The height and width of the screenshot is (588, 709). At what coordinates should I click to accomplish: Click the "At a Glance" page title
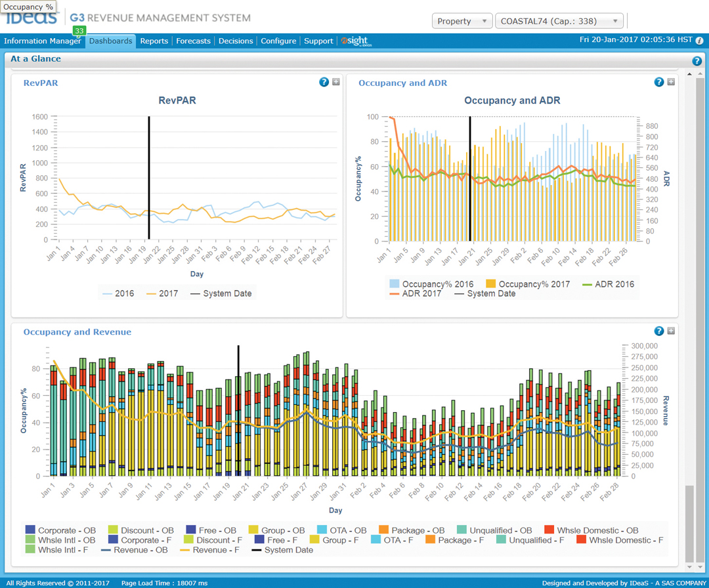pos(35,59)
